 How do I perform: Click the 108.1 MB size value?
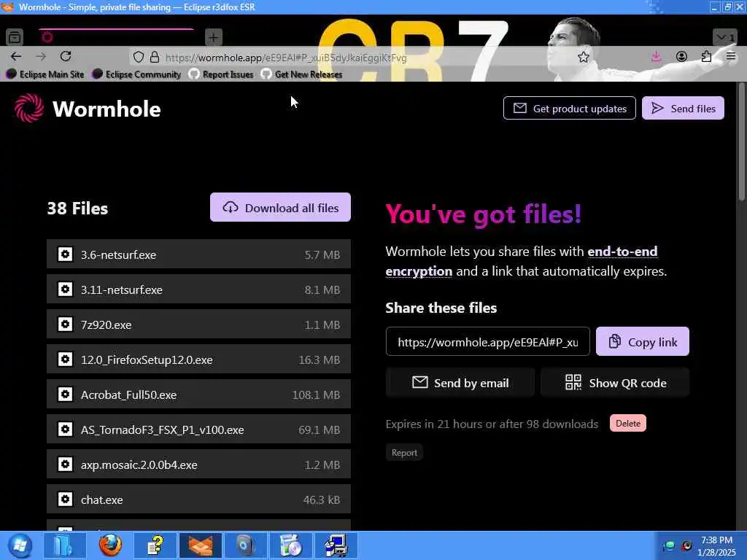[316, 394]
